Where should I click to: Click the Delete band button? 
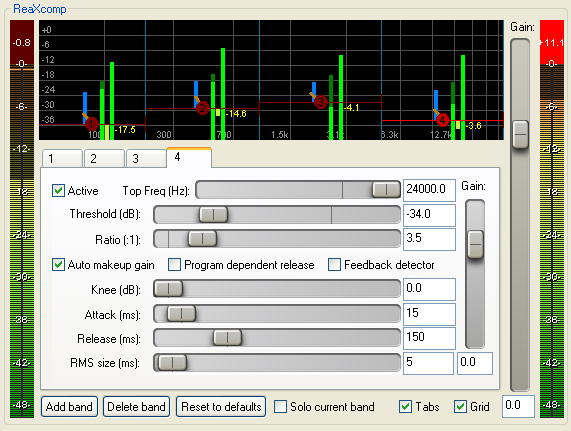pos(137,406)
